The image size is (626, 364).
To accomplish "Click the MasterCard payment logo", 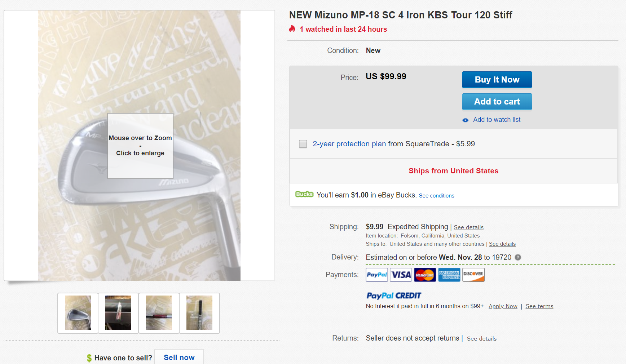I will pos(425,275).
